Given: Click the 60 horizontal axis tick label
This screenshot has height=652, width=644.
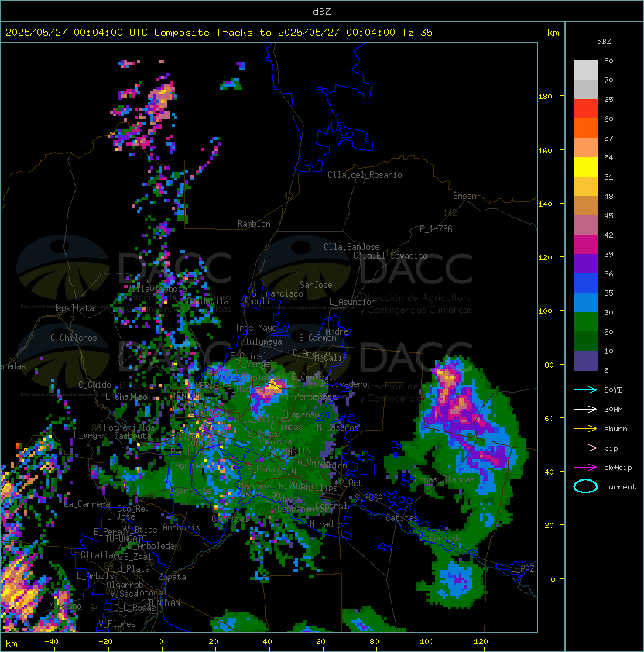Looking at the screenshot, I should [x=320, y=642].
